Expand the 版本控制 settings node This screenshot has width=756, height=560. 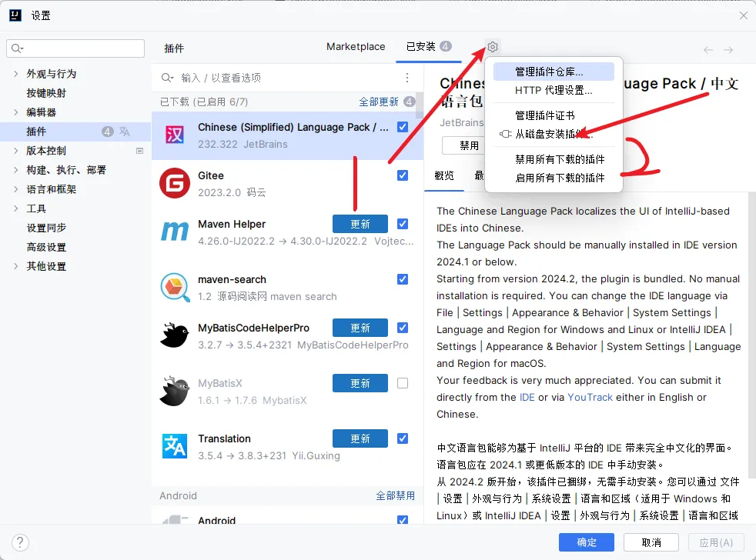(16, 151)
